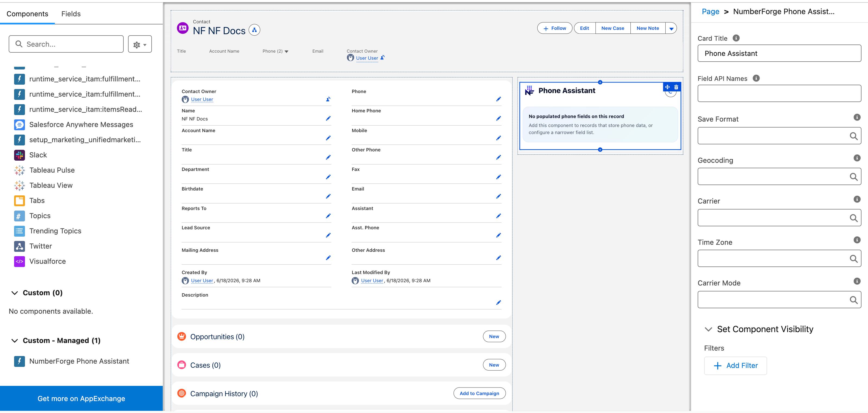This screenshot has height=413, width=868.
Task: Click the edit pencil for Birthdate field
Action: [328, 196]
